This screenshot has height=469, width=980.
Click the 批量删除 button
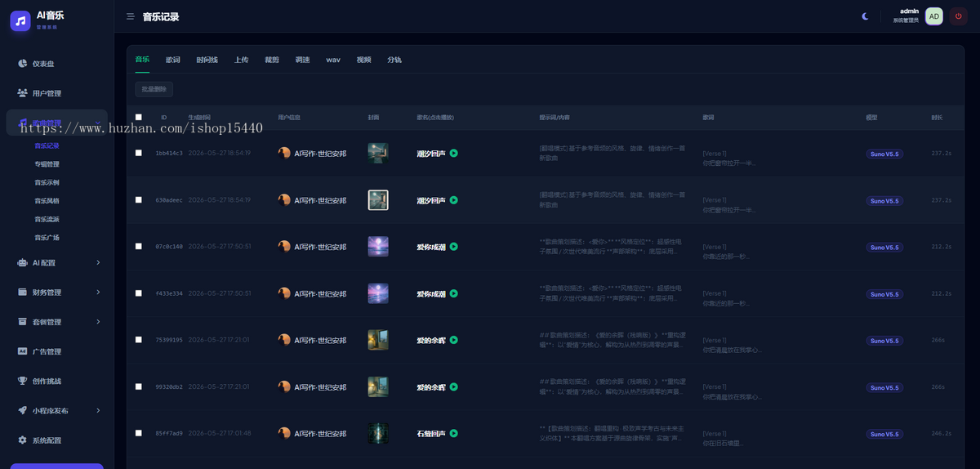tap(154, 89)
